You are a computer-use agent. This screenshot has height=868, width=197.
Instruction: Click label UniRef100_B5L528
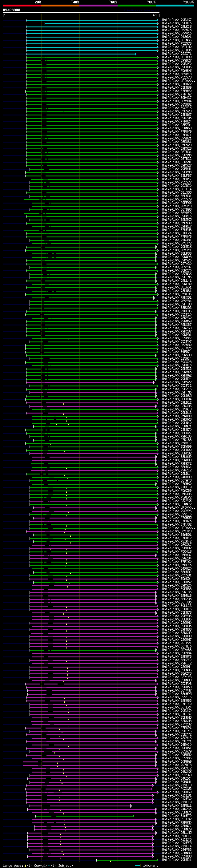click(x=177, y=111)
